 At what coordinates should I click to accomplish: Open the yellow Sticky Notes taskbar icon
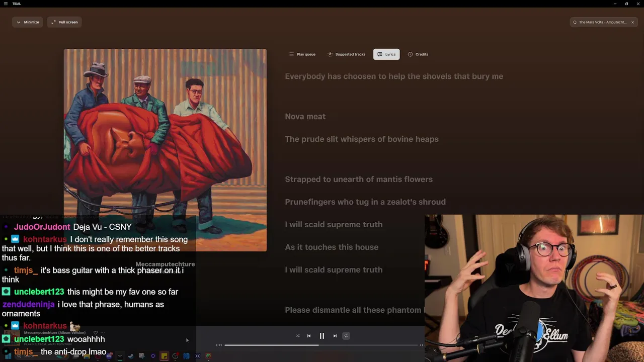coord(164,356)
